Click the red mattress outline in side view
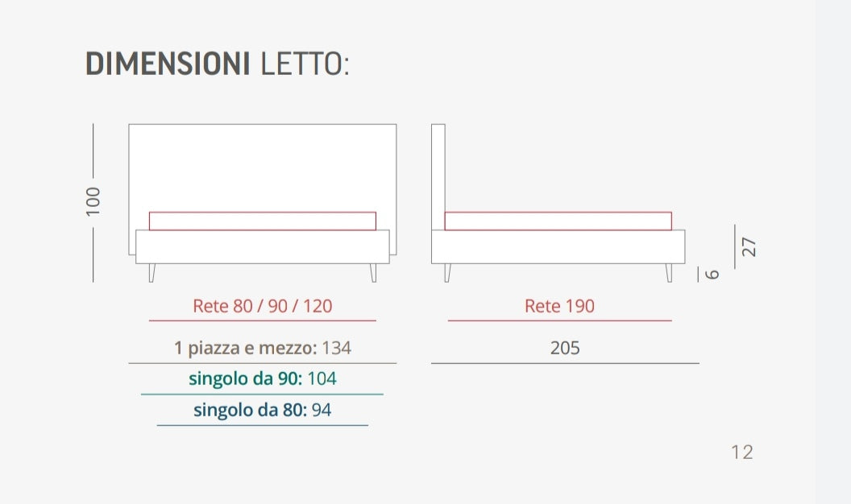This screenshot has height=504, width=851. 558,221
